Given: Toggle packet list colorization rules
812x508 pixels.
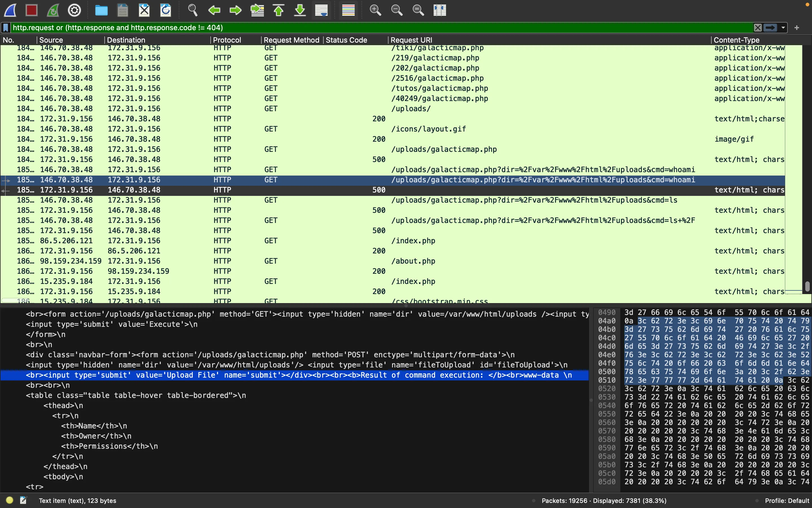Looking at the screenshot, I should tap(348, 10).
